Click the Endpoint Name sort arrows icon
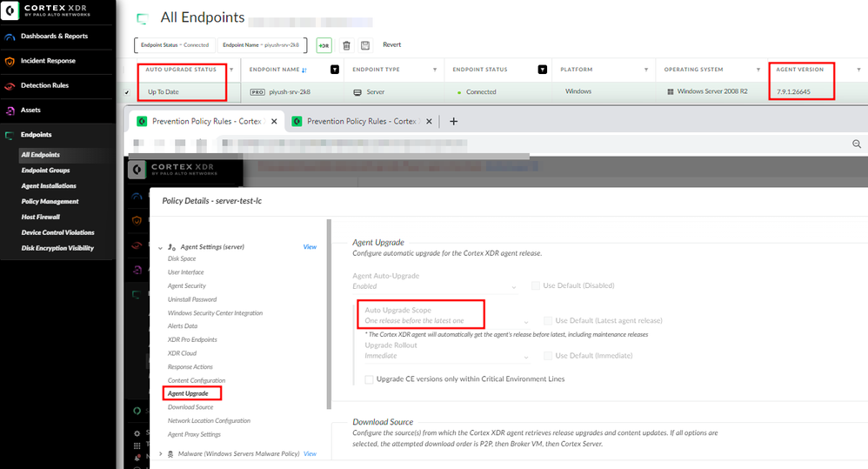 [x=304, y=70]
